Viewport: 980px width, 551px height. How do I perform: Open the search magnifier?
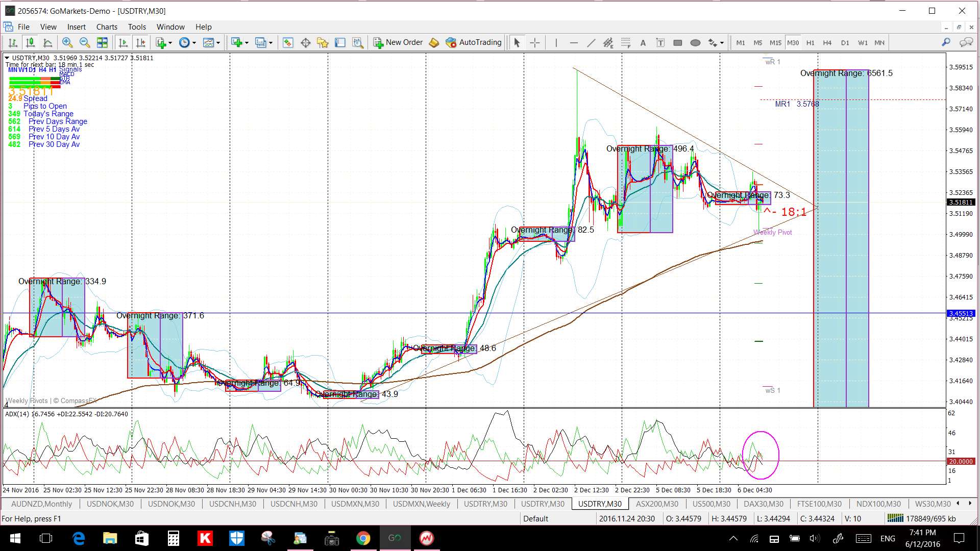coord(946,42)
